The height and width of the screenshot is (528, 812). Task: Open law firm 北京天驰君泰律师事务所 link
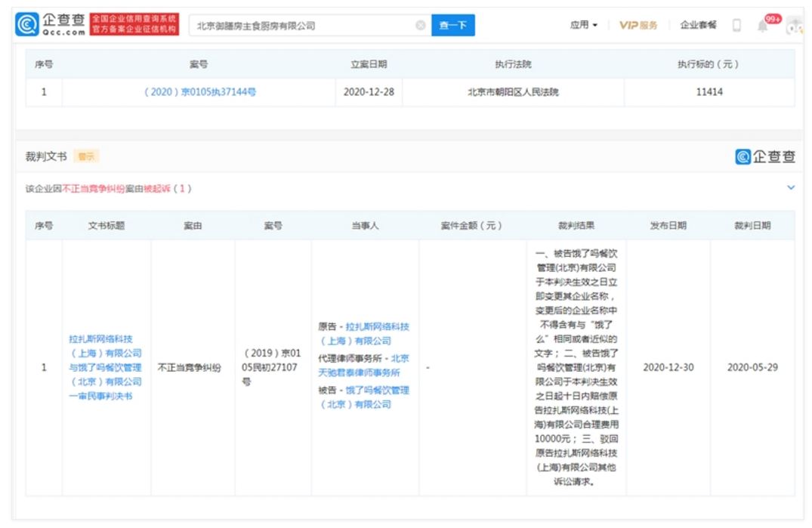363,365
